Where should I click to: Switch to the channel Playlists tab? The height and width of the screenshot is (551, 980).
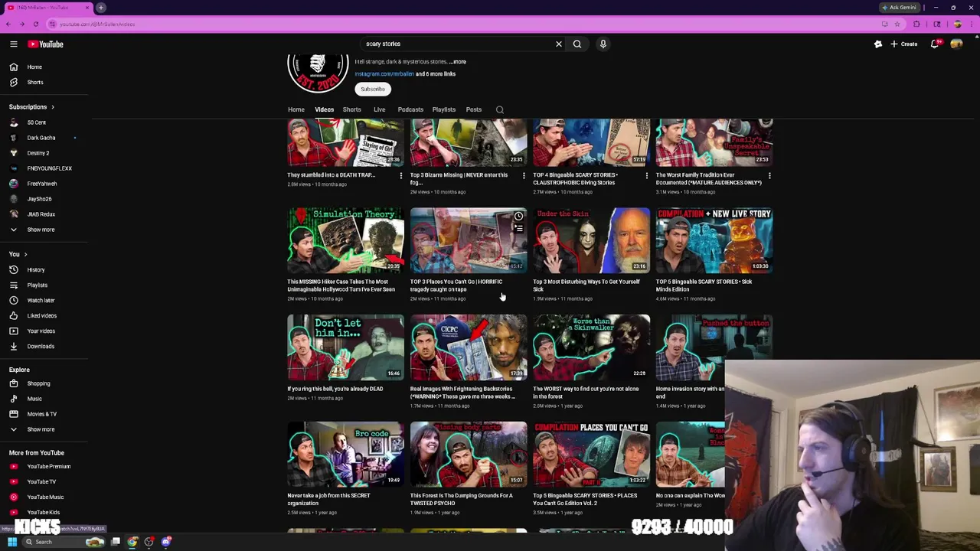tap(444, 110)
